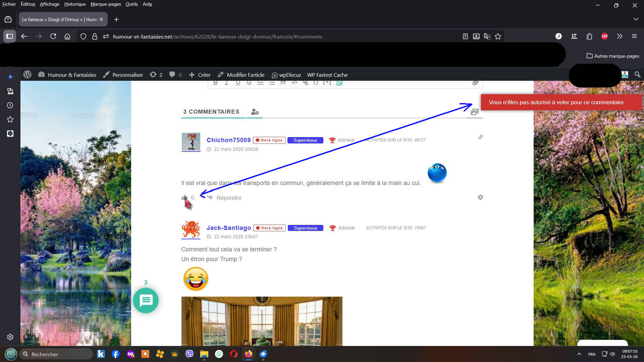Insert blockquote using the editor quote icon
644x362 pixels.
(x=283, y=82)
